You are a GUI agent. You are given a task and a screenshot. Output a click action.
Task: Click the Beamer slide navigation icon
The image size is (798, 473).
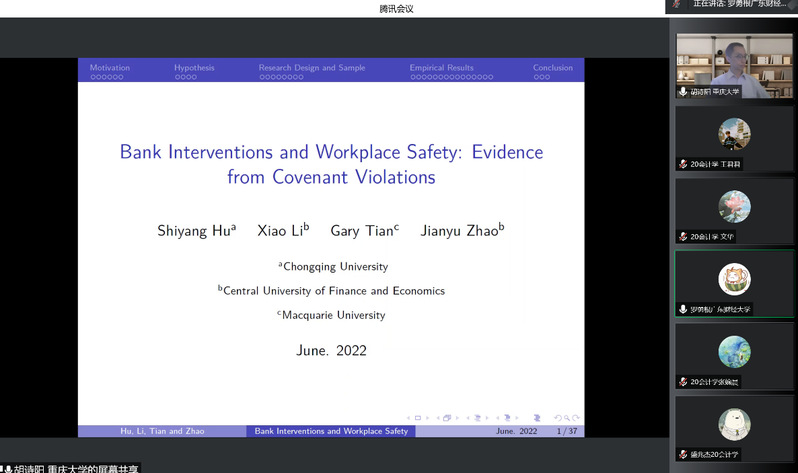(x=419, y=418)
